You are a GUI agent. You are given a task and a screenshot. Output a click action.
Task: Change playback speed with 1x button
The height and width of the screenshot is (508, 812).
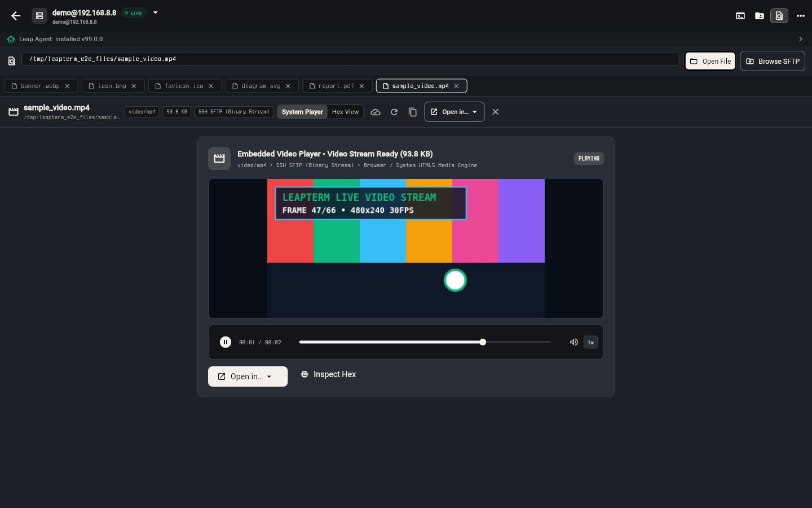591,342
